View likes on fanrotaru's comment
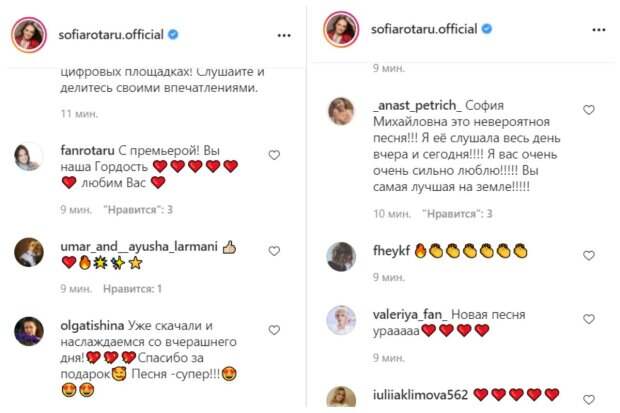The height and width of the screenshot is (413, 620). [138, 210]
